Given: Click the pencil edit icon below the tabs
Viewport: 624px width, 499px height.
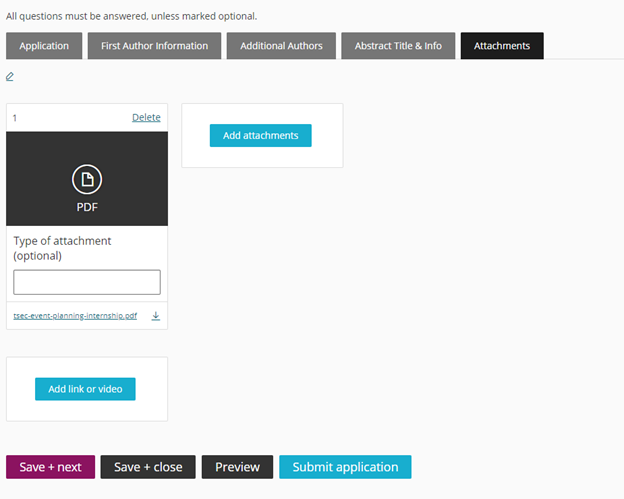Looking at the screenshot, I should [x=10, y=76].
